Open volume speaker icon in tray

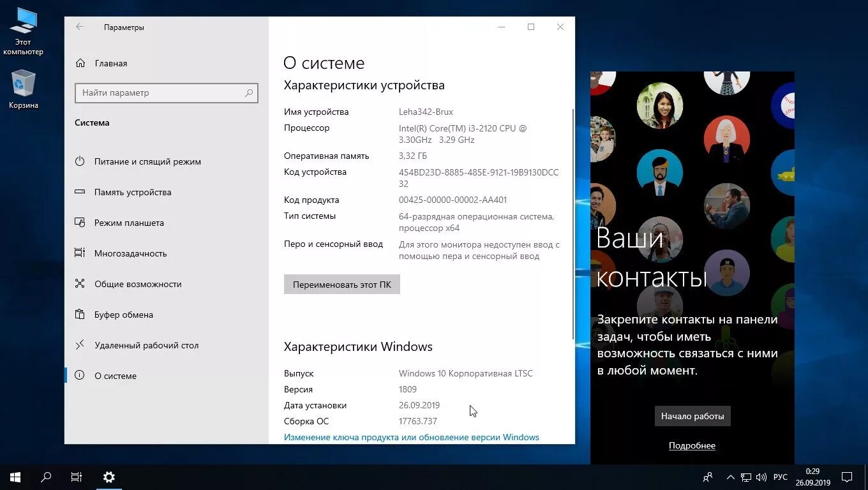point(761,477)
